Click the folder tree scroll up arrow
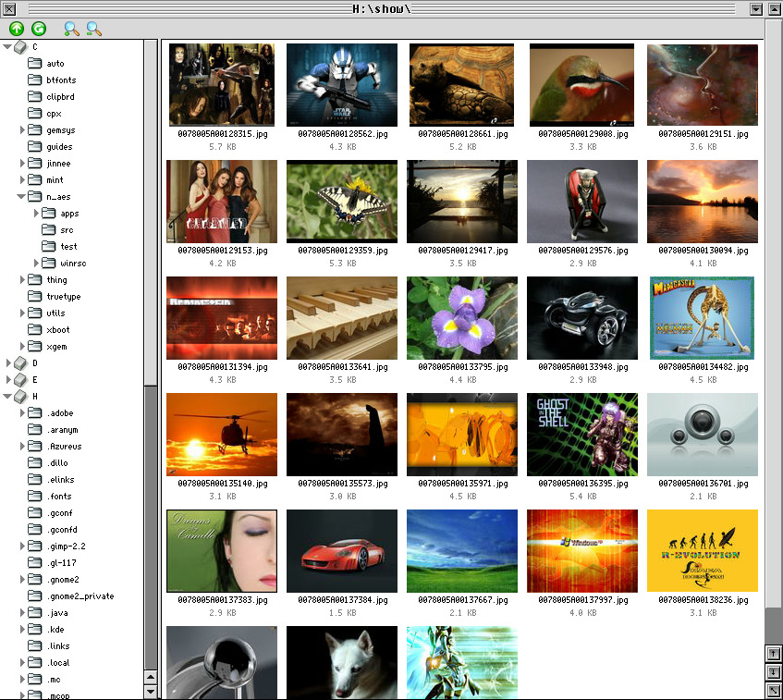The width and height of the screenshot is (783, 700). (x=152, y=676)
